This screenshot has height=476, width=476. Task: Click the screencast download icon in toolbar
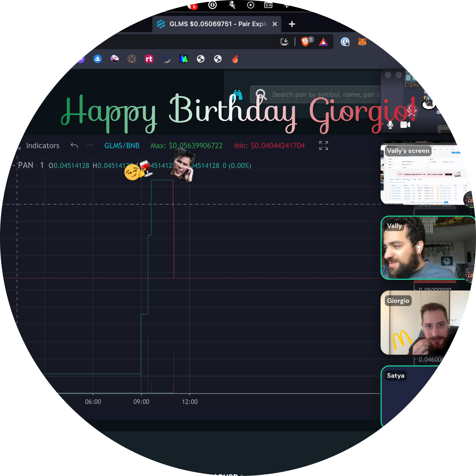[x=285, y=42]
